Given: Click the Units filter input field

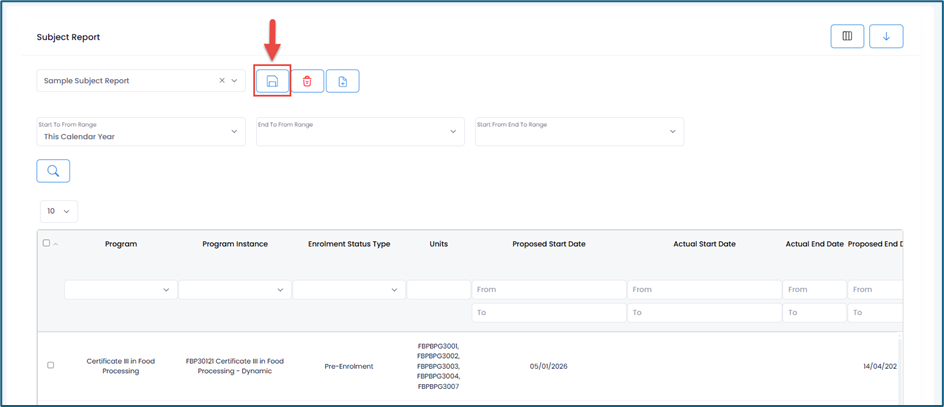Looking at the screenshot, I should pos(438,290).
